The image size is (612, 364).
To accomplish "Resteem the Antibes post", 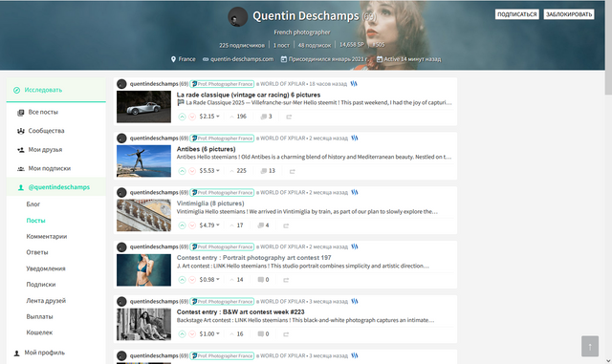I will pos(292,171).
